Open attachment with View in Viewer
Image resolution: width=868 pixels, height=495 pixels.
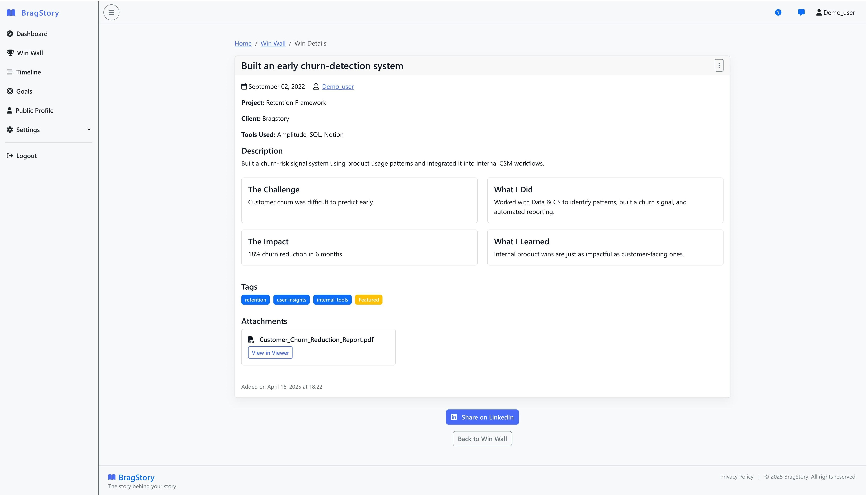click(x=270, y=353)
